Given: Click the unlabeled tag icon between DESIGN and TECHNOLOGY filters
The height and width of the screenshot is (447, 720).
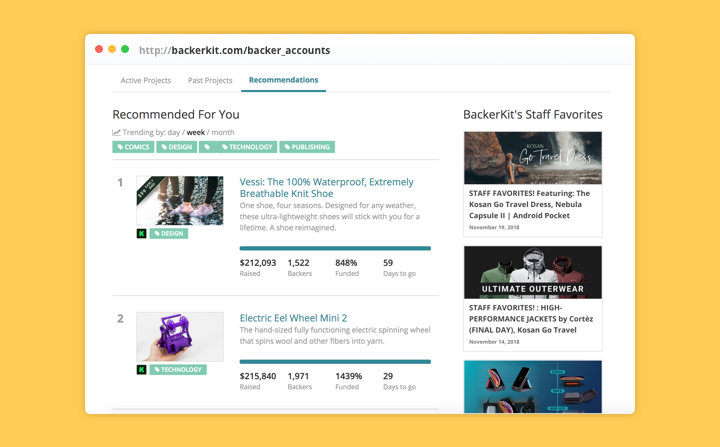Looking at the screenshot, I should 208,147.
